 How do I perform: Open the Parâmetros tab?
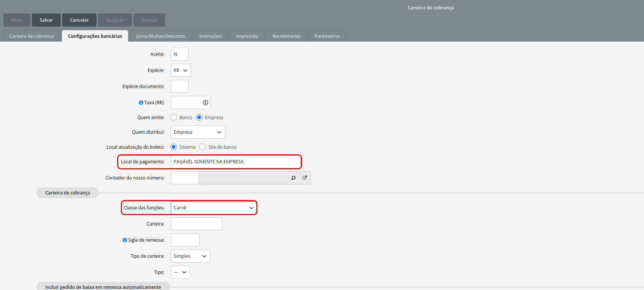coord(327,36)
